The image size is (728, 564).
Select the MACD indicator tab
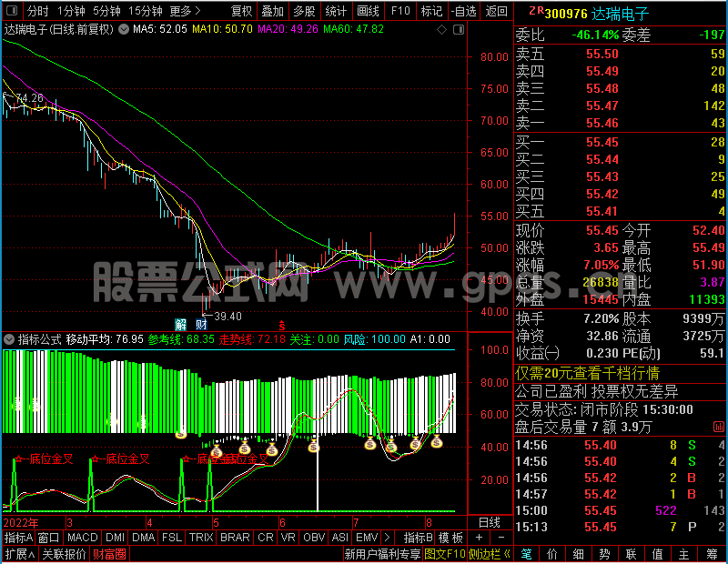point(82,538)
